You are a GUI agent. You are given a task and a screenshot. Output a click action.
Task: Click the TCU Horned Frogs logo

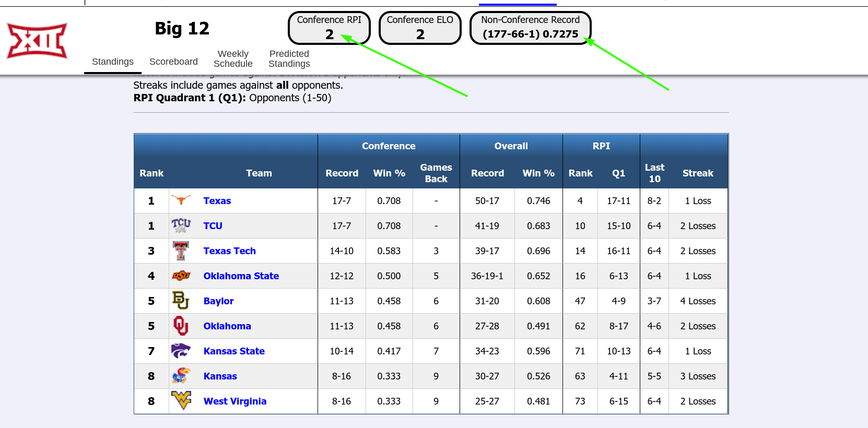(x=181, y=225)
